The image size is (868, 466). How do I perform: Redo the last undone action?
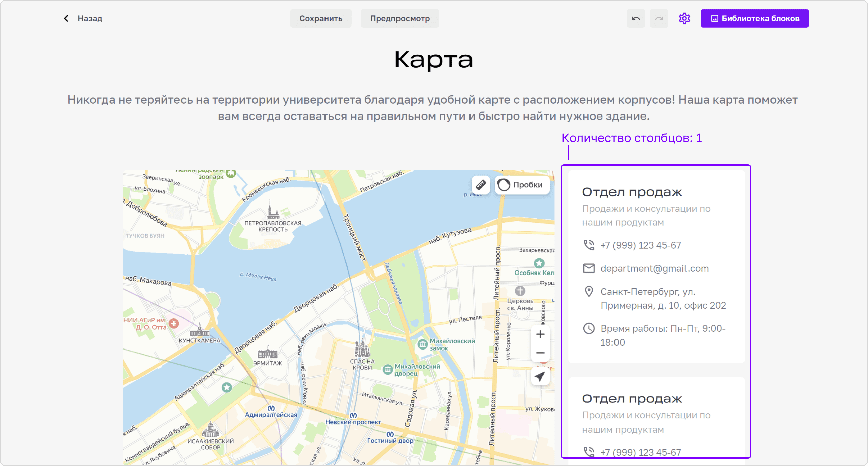(x=659, y=18)
